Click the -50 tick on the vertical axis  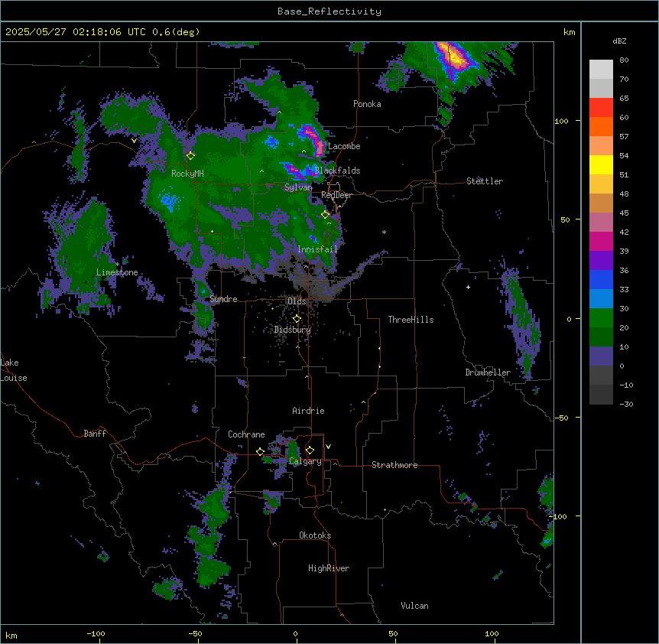(561, 418)
